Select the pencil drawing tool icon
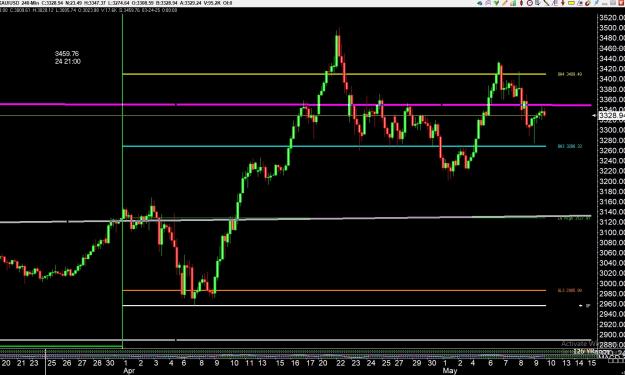Image resolution: width=625 pixels, height=375 pixels. (x=505, y=3)
